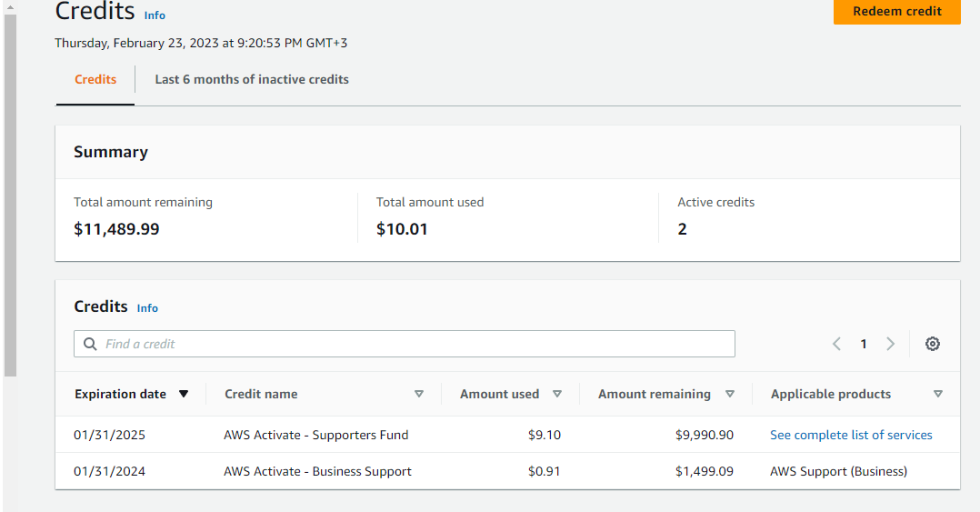This screenshot has width=980, height=512.
Task: Click the Amount used column header
Action: [x=499, y=395]
